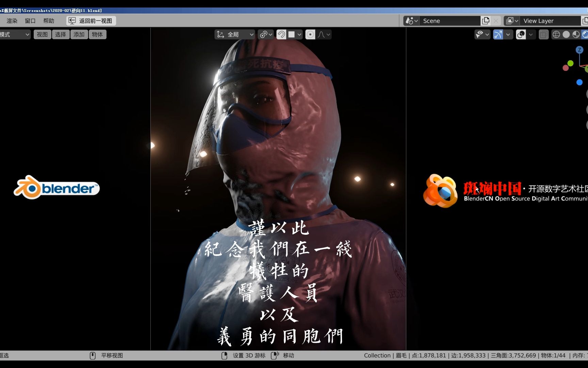Open the proportional editing falloff dropdown

pos(324,34)
